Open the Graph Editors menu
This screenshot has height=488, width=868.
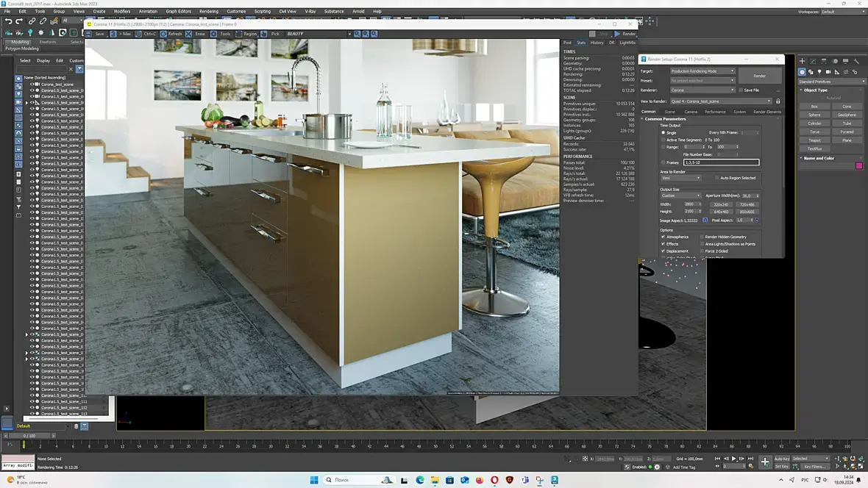coord(178,12)
